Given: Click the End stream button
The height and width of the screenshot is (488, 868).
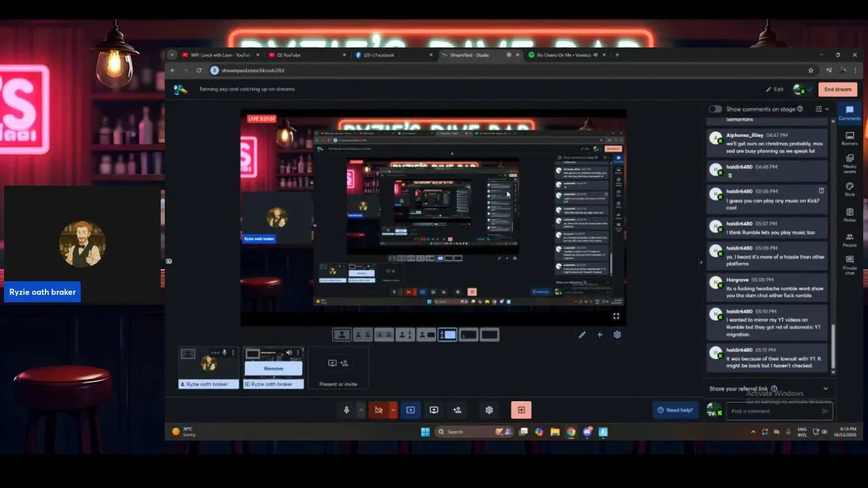Looking at the screenshot, I should 837,89.
